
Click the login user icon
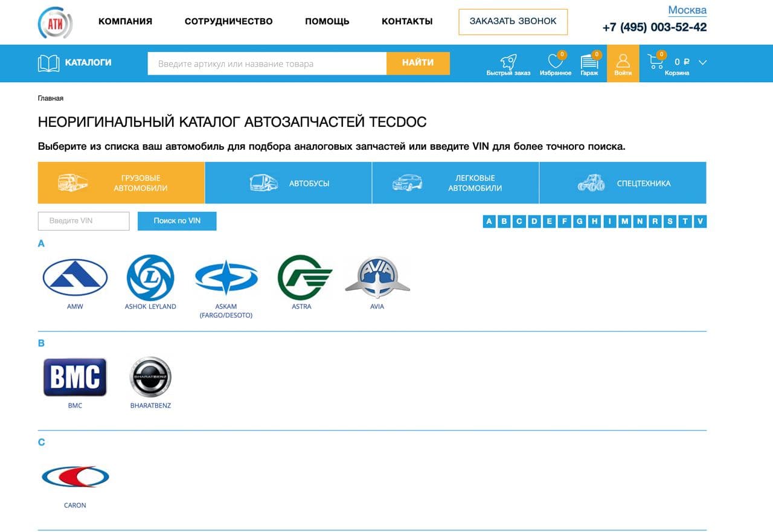(x=623, y=61)
